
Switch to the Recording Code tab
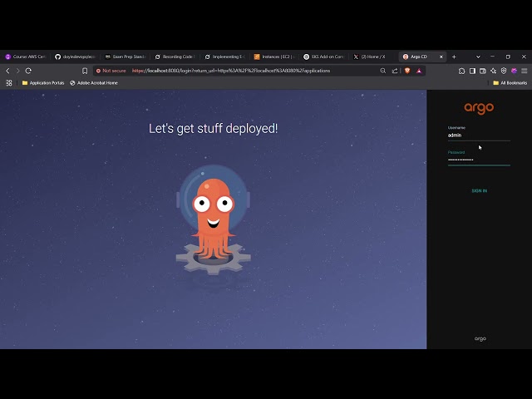pos(175,57)
